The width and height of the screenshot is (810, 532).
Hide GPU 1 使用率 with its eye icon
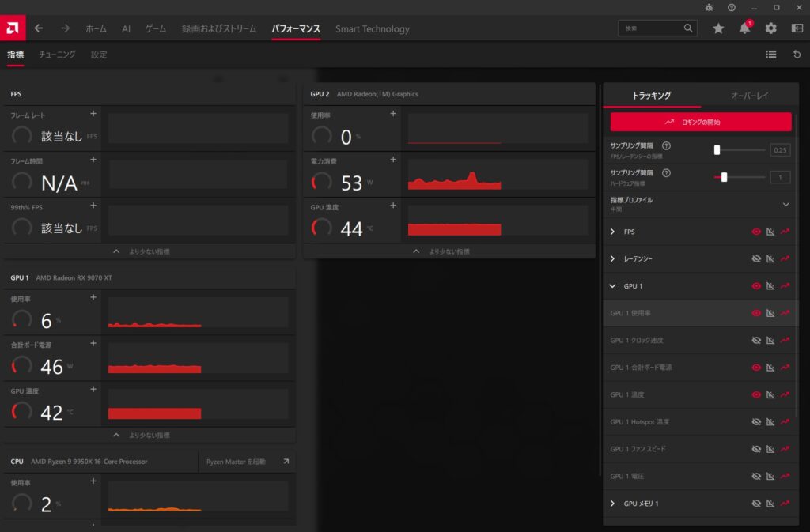(756, 313)
